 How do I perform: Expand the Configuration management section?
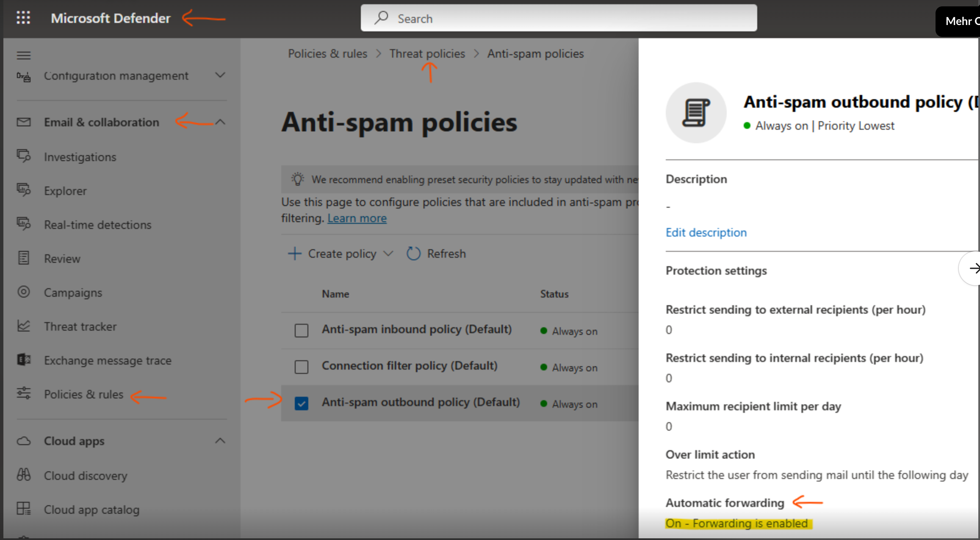(x=220, y=75)
